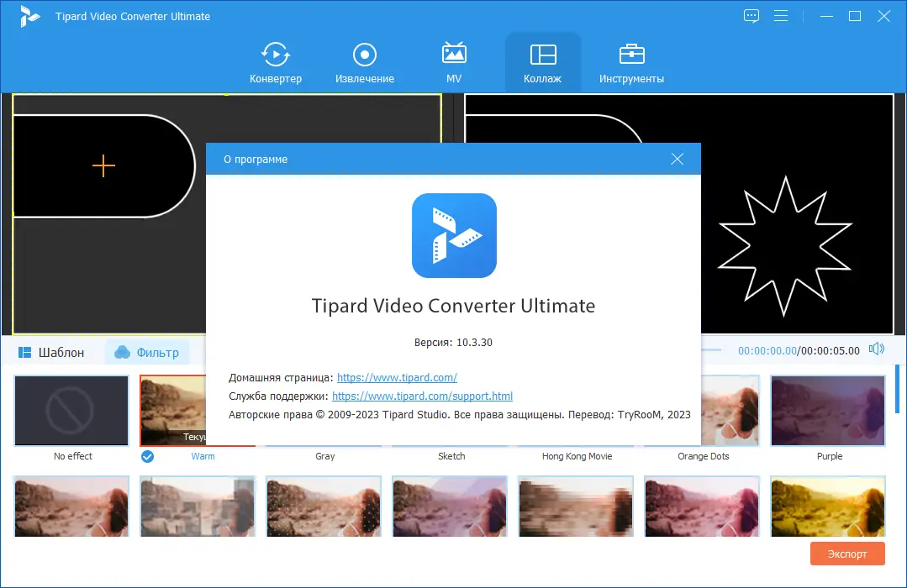Click the Tipard logo in the titlebar
The image size is (907, 588).
[30, 15]
